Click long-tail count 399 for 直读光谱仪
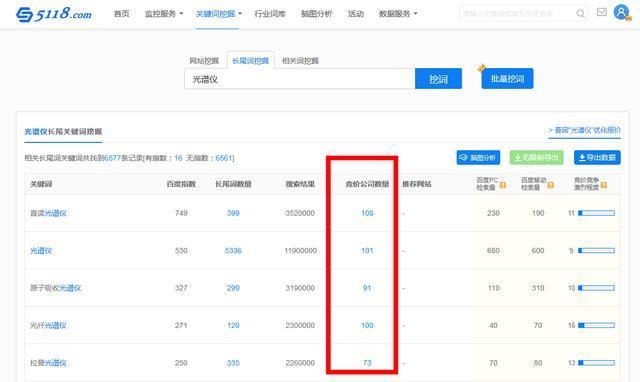This screenshot has width=640, height=382. 233,213
